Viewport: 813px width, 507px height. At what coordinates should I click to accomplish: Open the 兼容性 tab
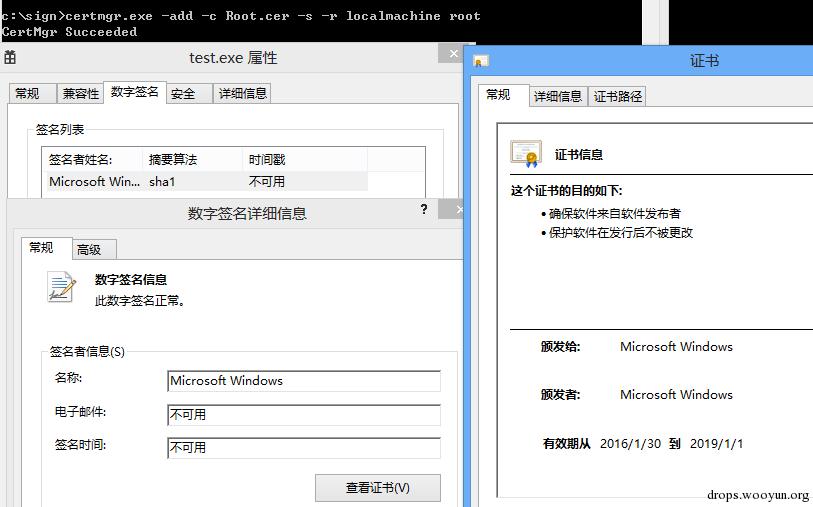click(x=80, y=93)
